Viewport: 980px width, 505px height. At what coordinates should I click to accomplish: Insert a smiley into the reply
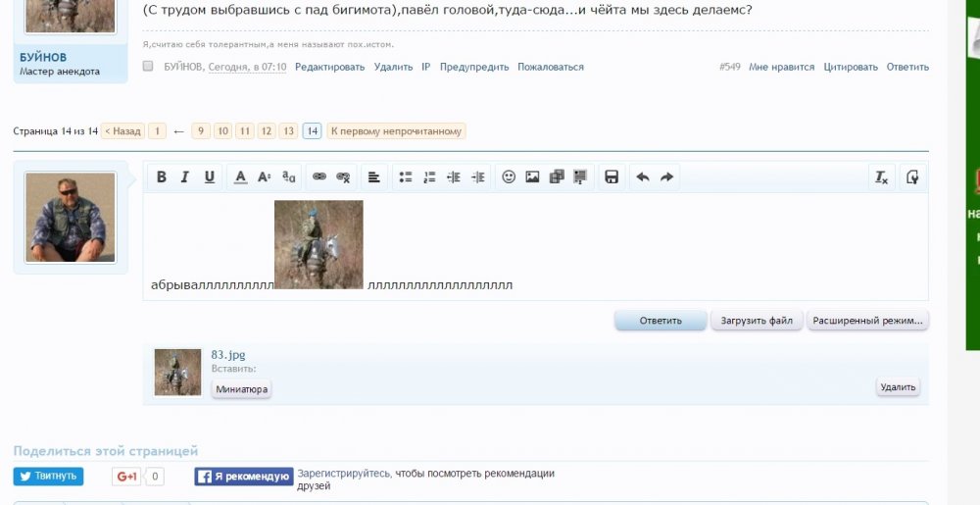[509, 177]
